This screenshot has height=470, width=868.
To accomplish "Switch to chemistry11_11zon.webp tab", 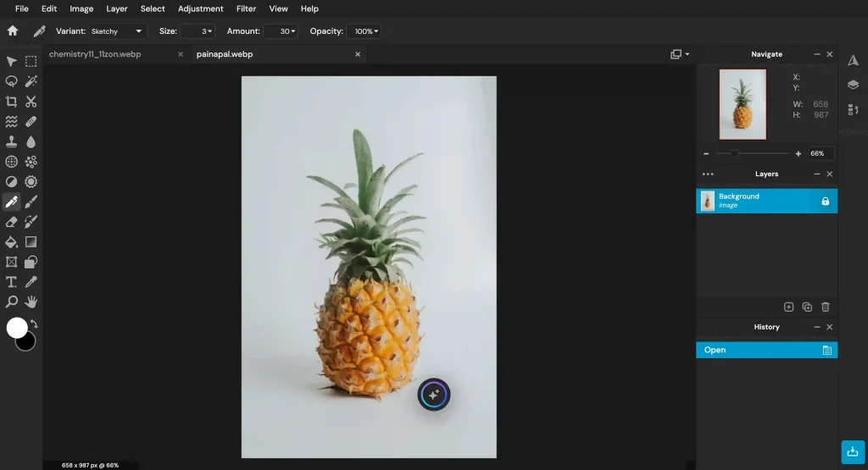I will 95,54.
